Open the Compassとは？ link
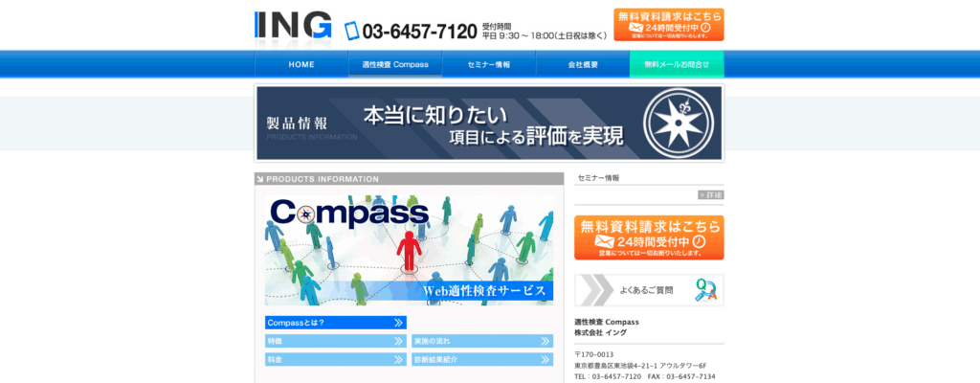The width and height of the screenshot is (980, 383). click(335, 323)
